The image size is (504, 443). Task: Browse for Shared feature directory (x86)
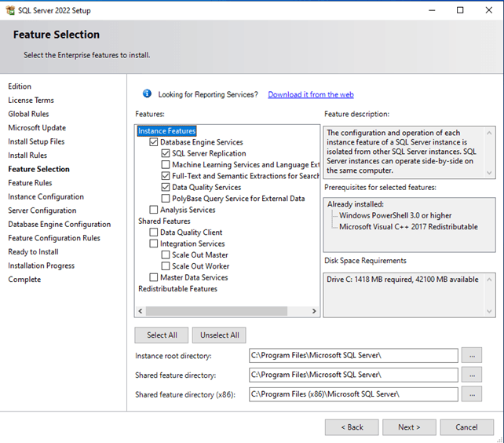click(x=472, y=394)
